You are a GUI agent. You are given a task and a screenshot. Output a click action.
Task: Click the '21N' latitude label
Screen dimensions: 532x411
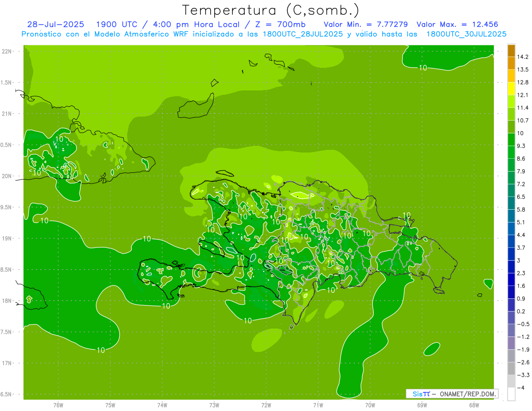point(7,114)
